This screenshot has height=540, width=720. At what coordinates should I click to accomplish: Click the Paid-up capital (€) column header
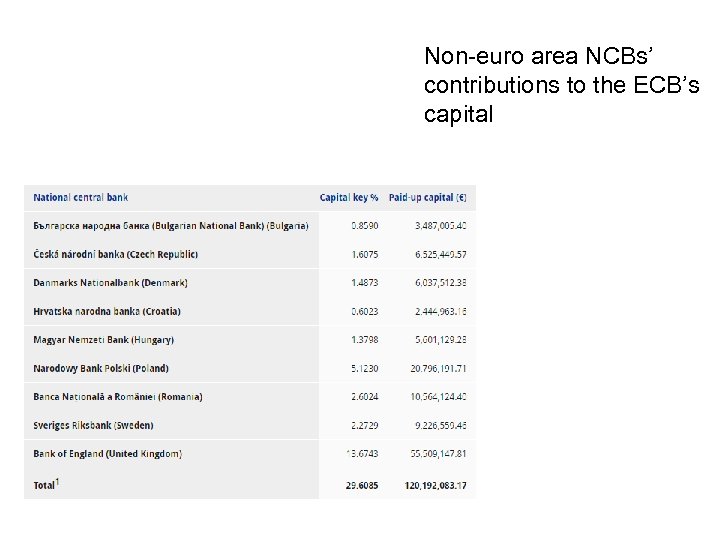428,197
